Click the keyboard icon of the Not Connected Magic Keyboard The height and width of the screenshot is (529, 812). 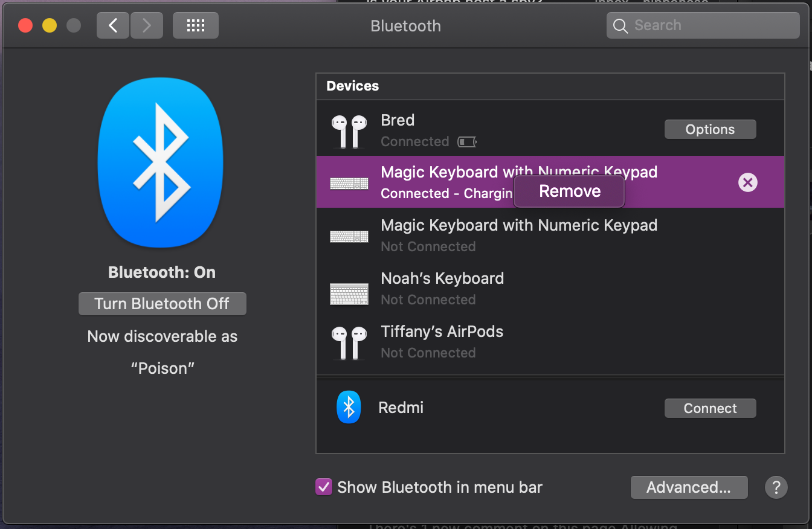[x=349, y=236]
